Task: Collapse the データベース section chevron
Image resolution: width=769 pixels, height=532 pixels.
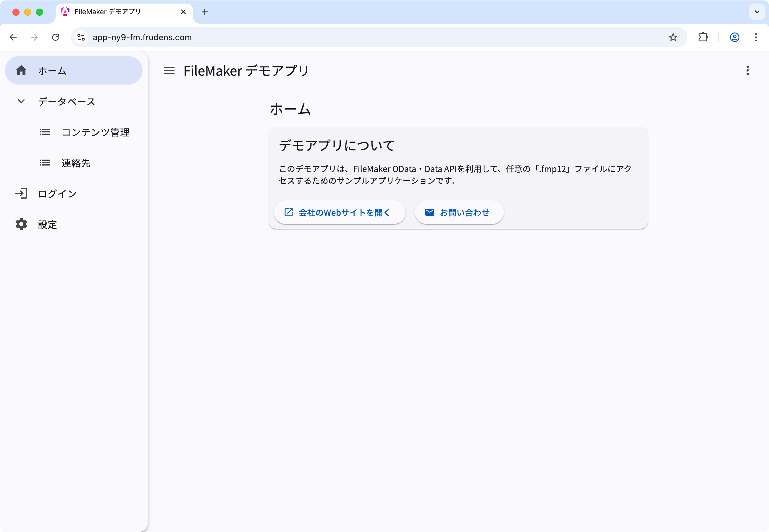Action: 21,101
